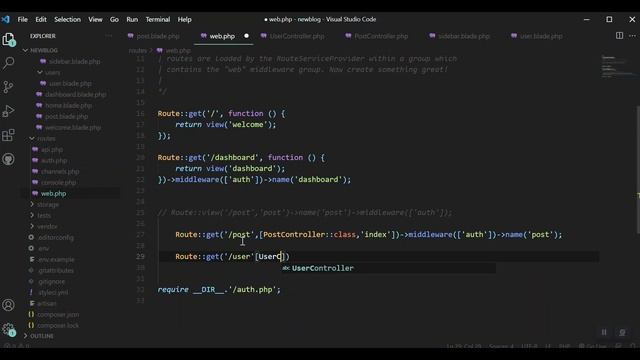640x360 pixels.
Task: Click the split editor right icon
Action: coord(619,36)
